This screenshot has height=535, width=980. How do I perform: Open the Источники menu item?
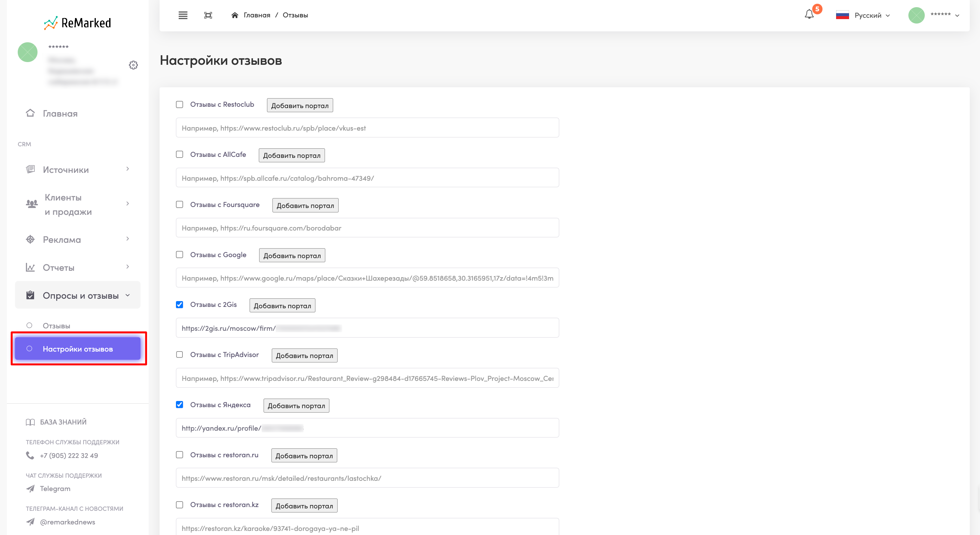pyautogui.click(x=66, y=170)
